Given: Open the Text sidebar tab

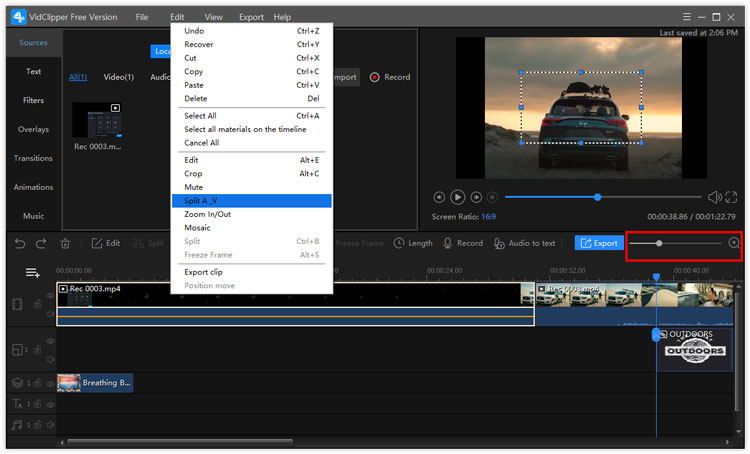Looking at the screenshot, I should (x=33, y=71).
